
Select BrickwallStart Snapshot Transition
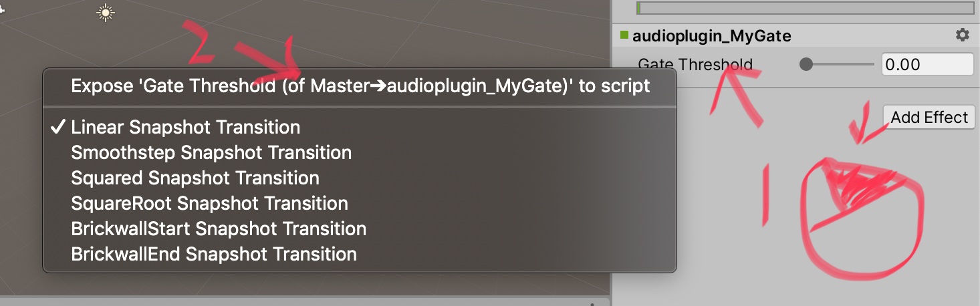(219, 228)
